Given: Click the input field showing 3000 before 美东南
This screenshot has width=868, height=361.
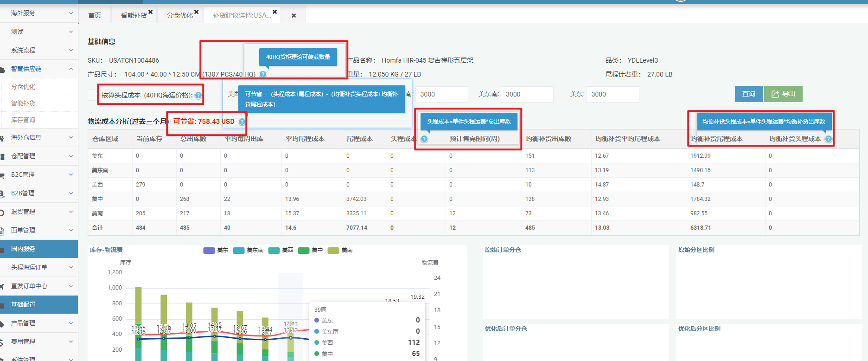Looking at the screenshot, I should coord(441,94).
